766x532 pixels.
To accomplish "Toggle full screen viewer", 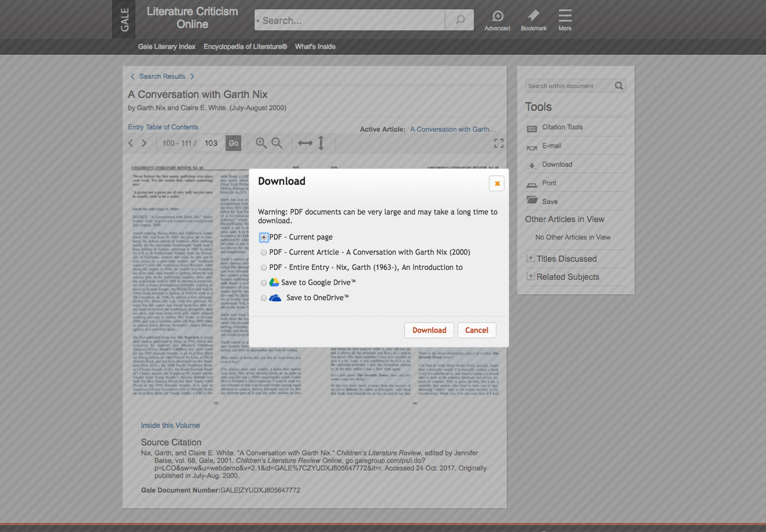I will click(x=499, y=143).
